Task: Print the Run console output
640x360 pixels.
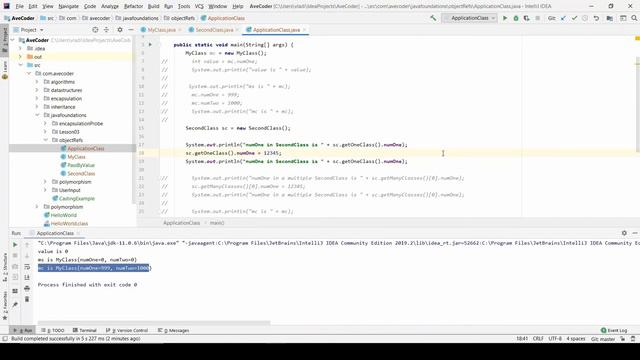Action: pos(27,289)
